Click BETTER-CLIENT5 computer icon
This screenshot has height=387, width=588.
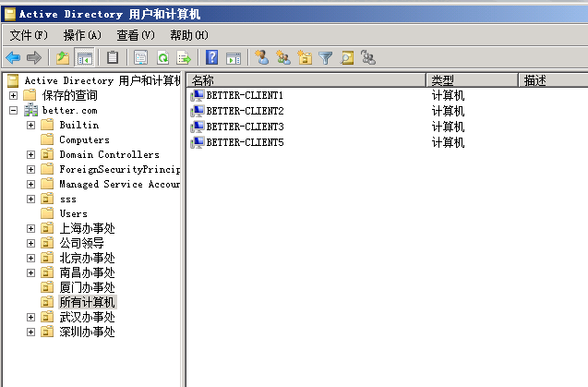click(x=198, y=142)
